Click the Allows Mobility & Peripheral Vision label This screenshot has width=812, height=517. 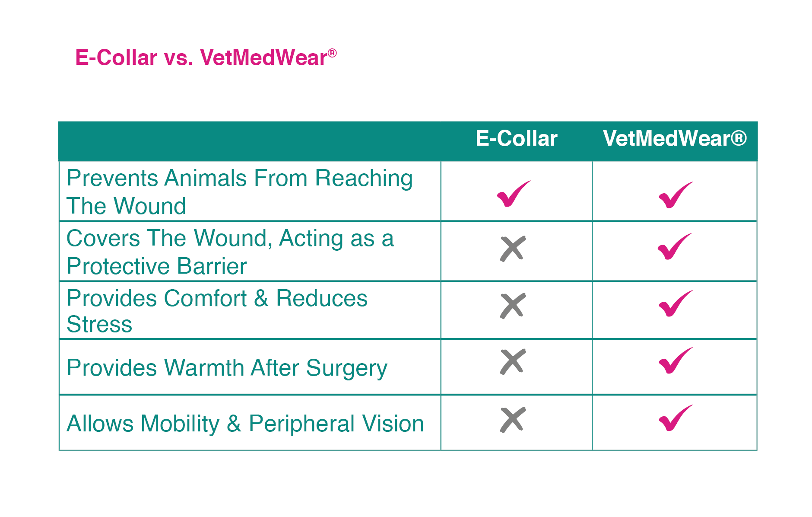click(245, 424)
